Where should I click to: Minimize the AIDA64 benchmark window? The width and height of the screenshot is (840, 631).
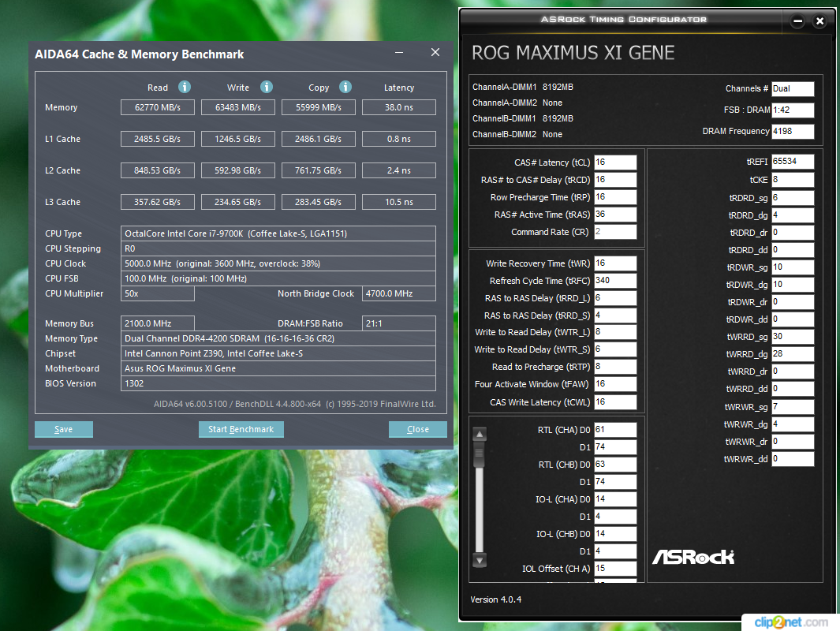[x=399, y=53]
